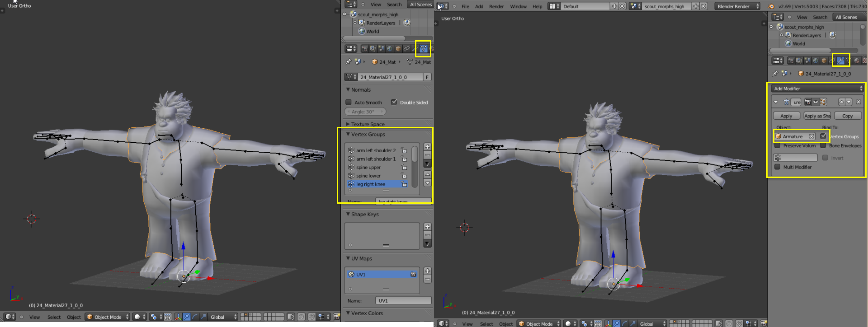Open the Modifiers wrench tab, right window

(840, 61)
